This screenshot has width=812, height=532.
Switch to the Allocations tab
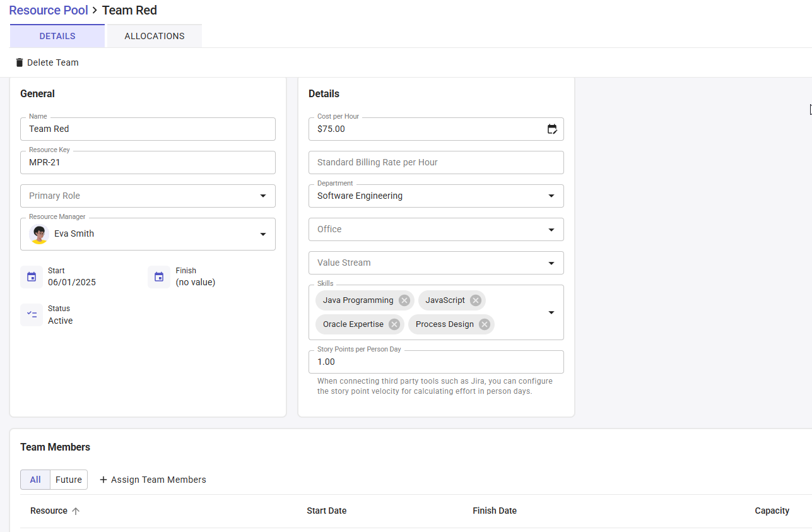[155, 36]
